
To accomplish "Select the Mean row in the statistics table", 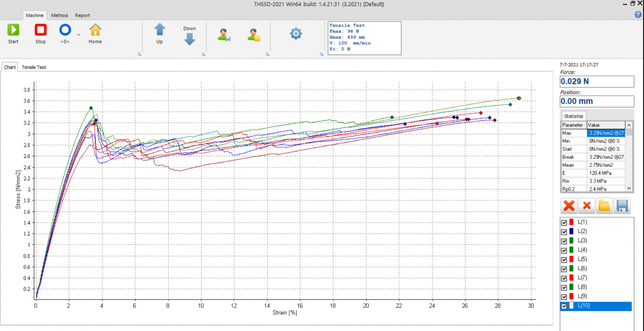I will pyautogui.click(x=593, y=165).
